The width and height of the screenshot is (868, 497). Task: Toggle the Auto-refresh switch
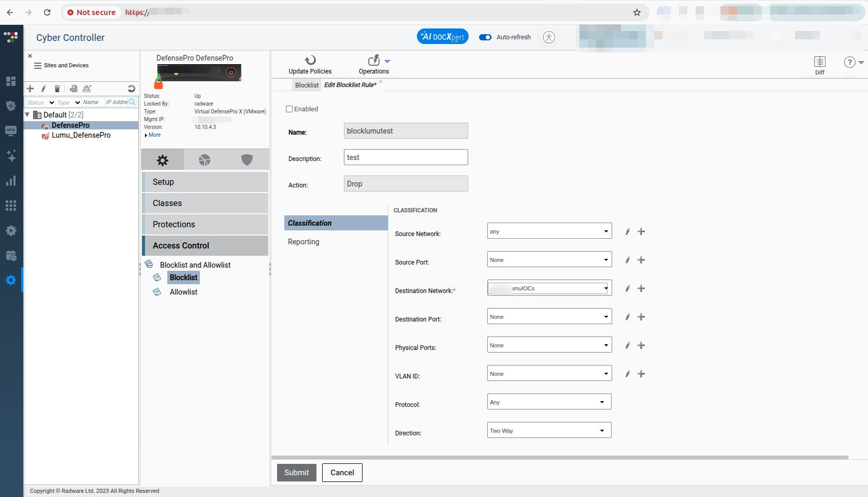[485, 37]
